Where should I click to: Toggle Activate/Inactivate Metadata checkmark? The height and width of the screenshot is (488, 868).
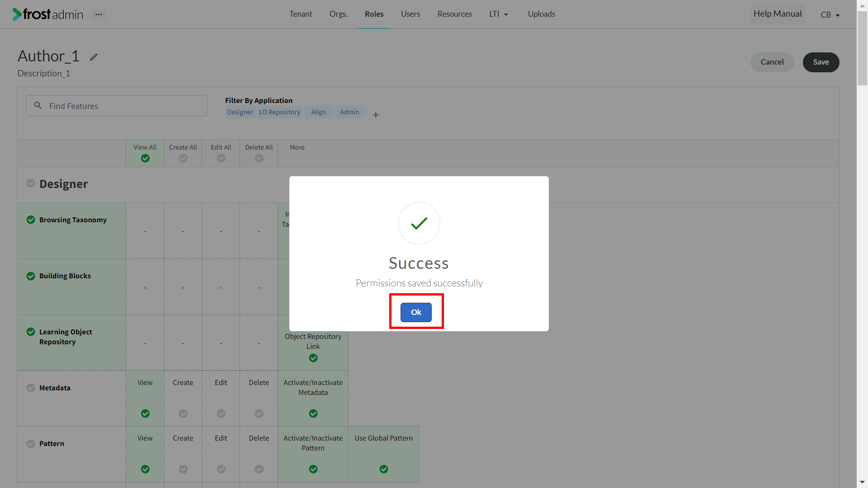[x=313, y=413]
